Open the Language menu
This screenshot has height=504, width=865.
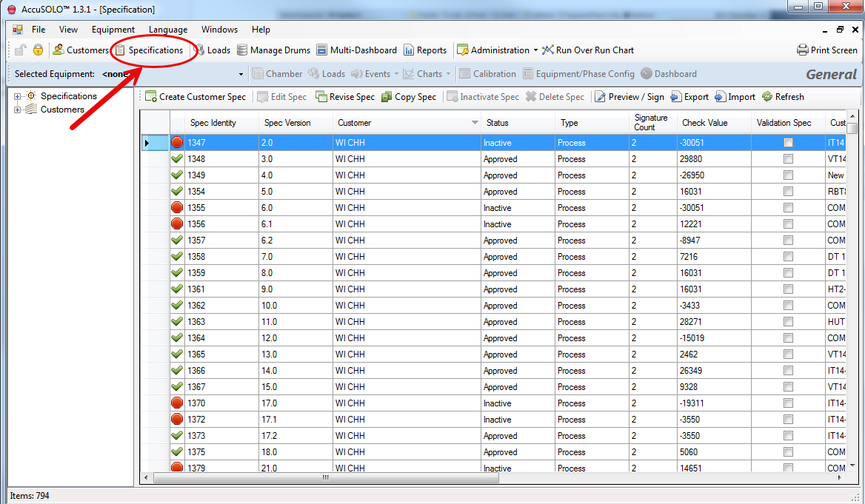(x=167, y=30)
